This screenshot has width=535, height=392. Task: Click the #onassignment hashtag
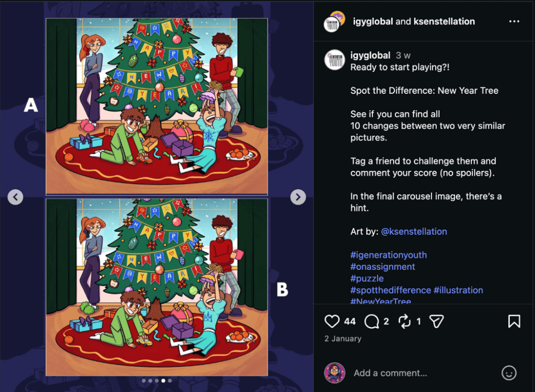pyautogui.click(x=383, y=267)
